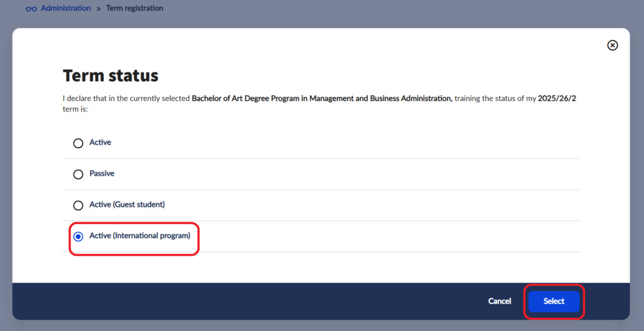
Task: Click the bold 2025/26/2 term text
Action: pos(557,99)
